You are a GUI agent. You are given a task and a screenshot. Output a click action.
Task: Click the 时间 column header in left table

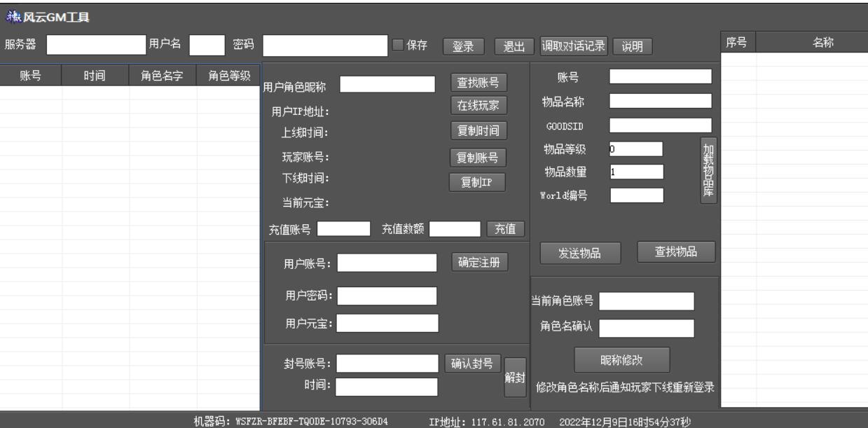95,77
